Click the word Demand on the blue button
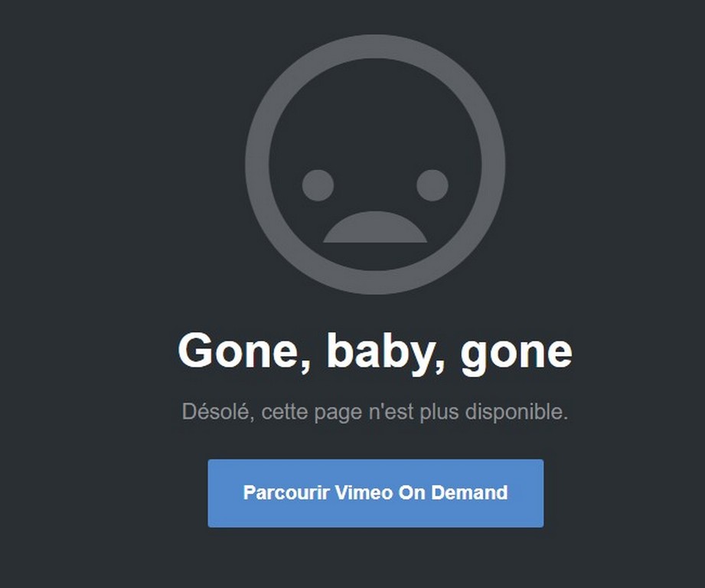705x588 pixels. click(x=469, y=493)
